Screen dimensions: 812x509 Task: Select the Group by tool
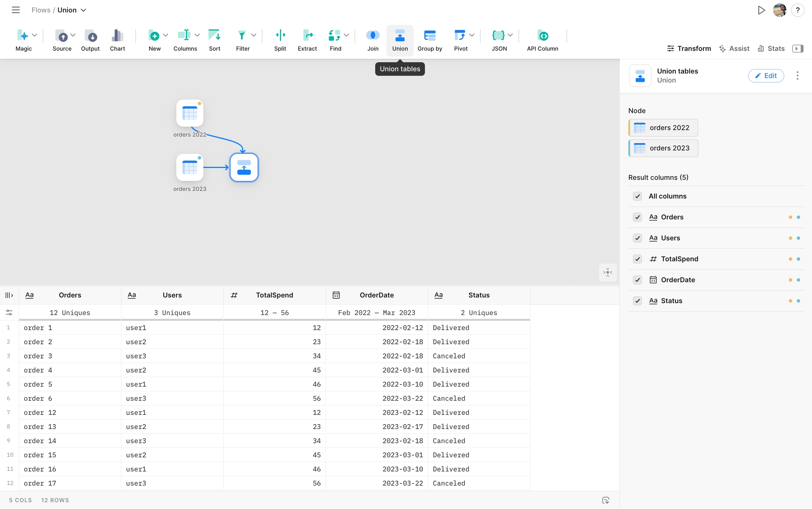point(430,36)
